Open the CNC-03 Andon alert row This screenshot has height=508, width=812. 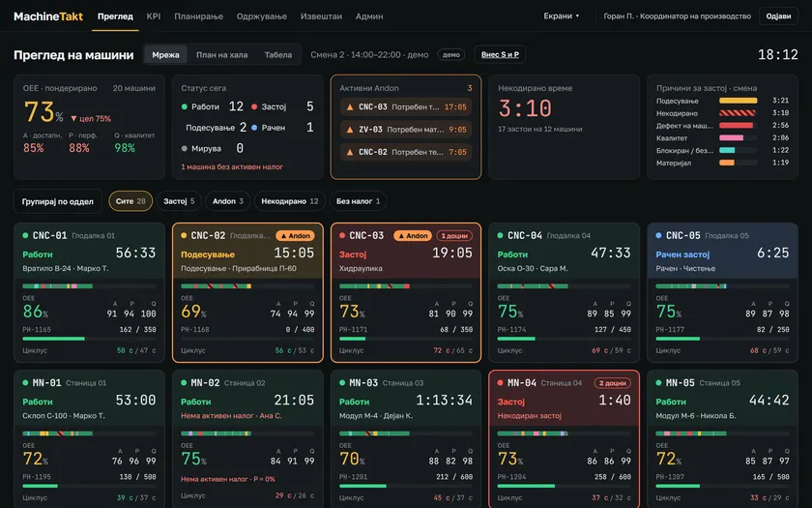405,106
